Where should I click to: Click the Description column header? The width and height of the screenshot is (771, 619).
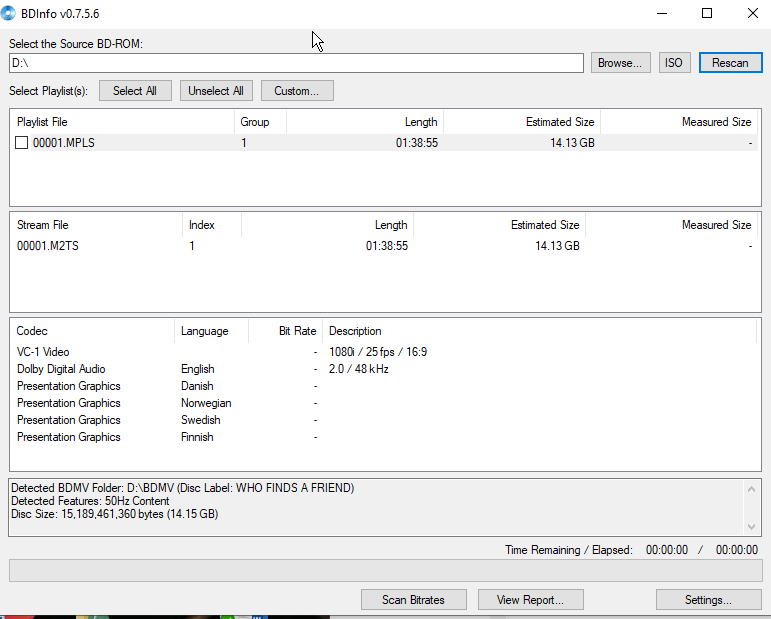[x=539, y=331]
